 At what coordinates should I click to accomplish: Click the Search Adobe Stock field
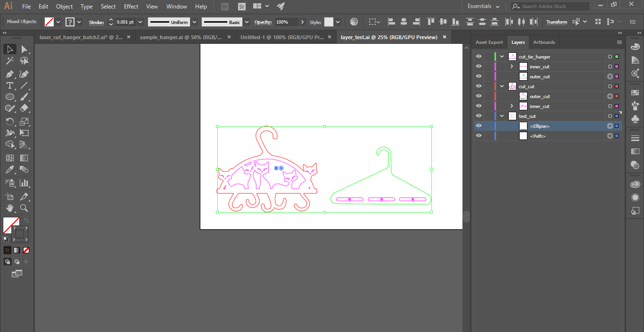tap(554, 6)
